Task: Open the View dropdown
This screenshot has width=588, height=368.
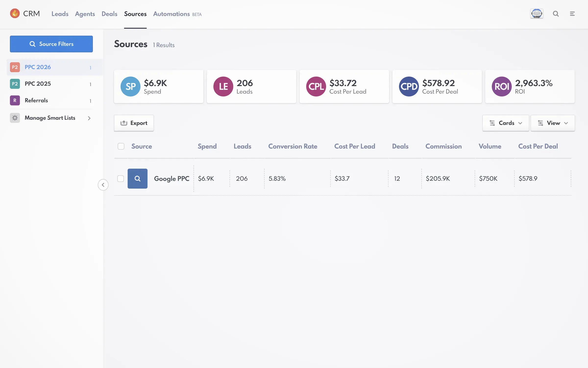Action: [553, 123]
